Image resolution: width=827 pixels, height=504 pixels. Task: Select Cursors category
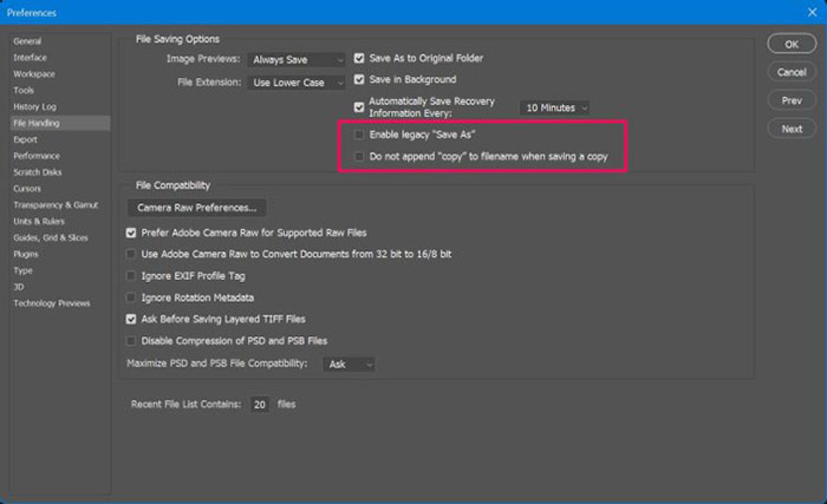[x=27, y=189]
